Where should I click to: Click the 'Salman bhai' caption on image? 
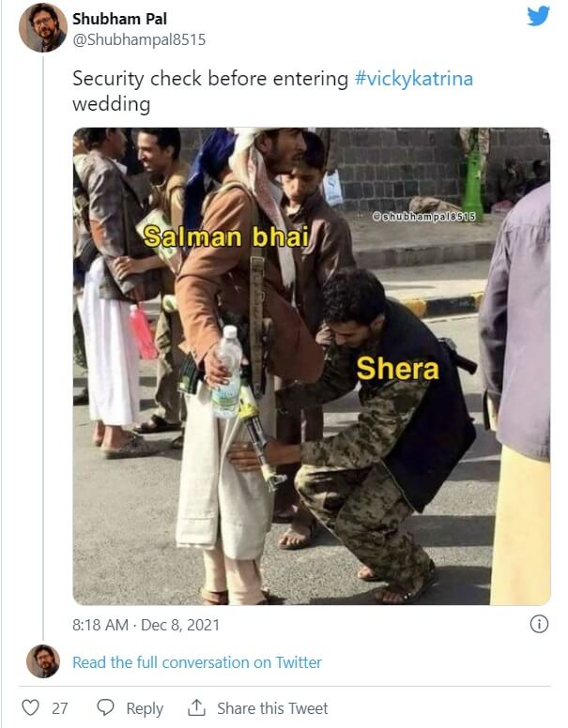coord(226,236)
